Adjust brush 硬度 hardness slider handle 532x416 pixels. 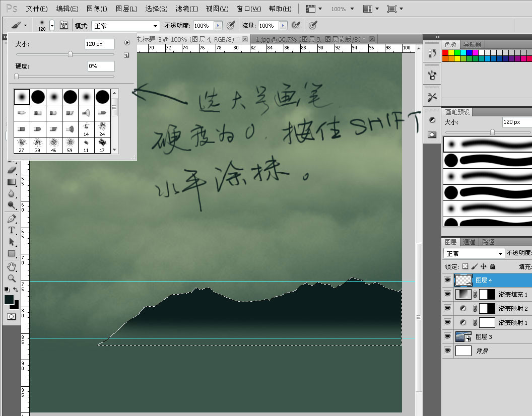[16, 77]
